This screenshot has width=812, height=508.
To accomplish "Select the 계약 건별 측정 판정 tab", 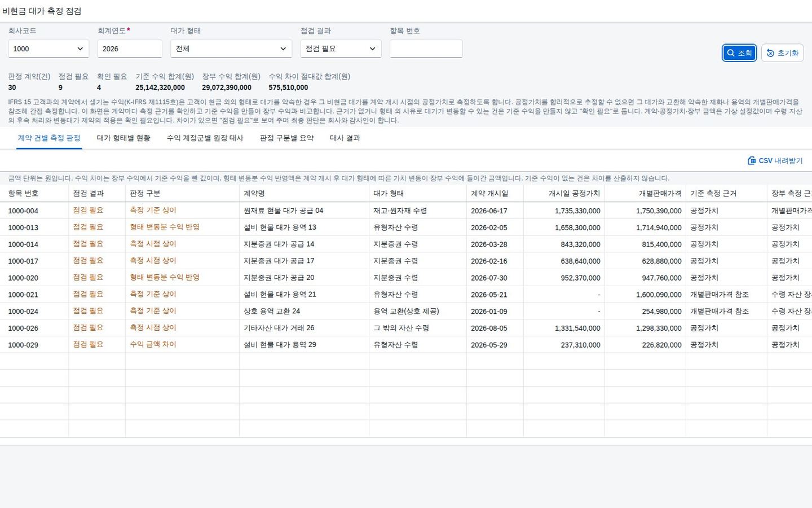I will pos(49,138).
